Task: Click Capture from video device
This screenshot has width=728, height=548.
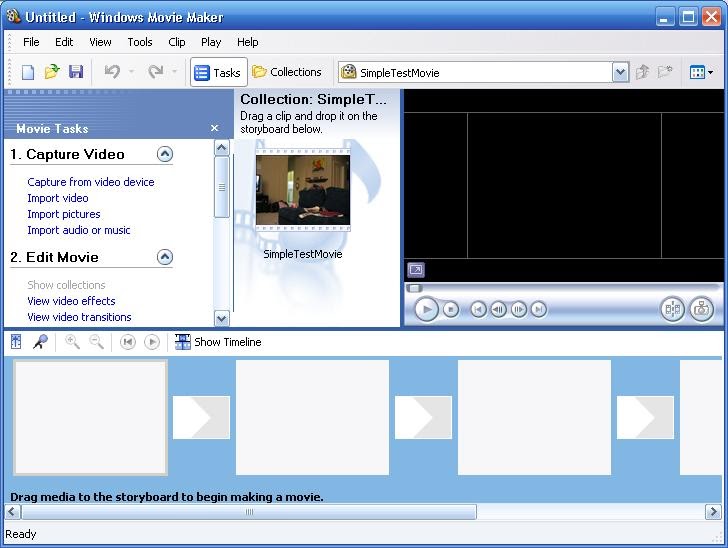Action: click(91, 182)
